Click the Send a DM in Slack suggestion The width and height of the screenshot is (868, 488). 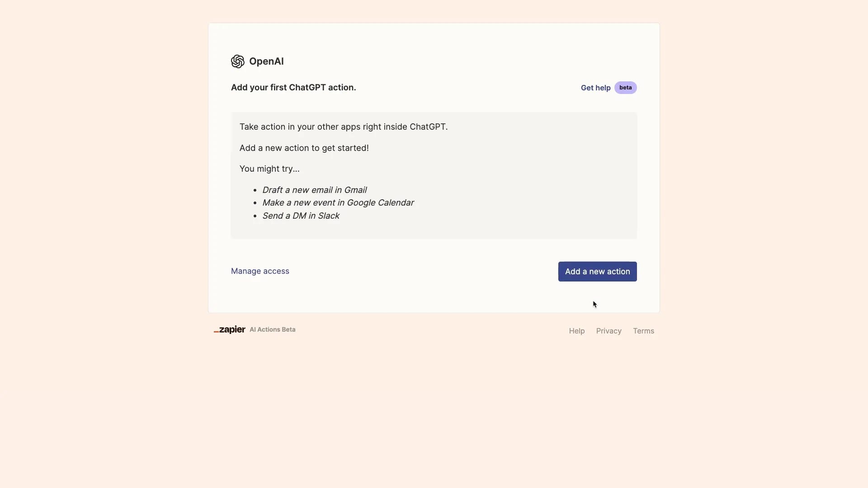(x=301, y=216)
